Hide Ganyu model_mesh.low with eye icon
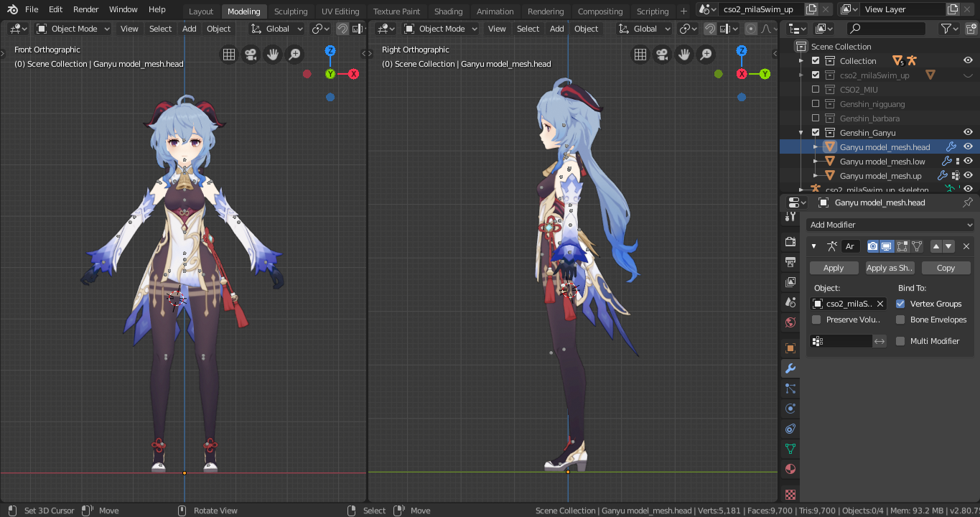This screenshot has width=980, height=517. 968,162
